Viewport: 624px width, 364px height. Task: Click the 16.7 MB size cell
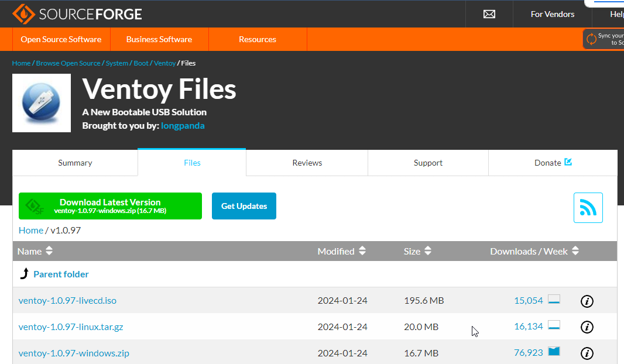click(421, 353)
